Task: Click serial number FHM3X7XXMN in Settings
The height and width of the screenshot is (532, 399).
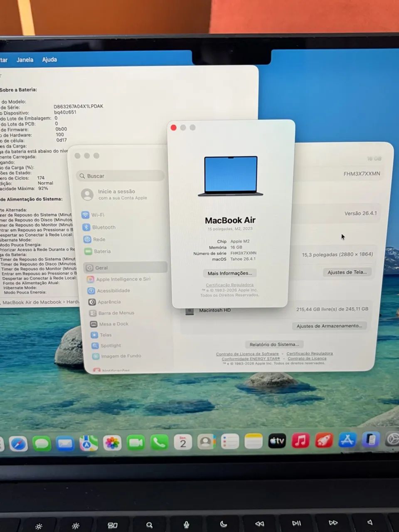Action: click(x=362, y=174)
